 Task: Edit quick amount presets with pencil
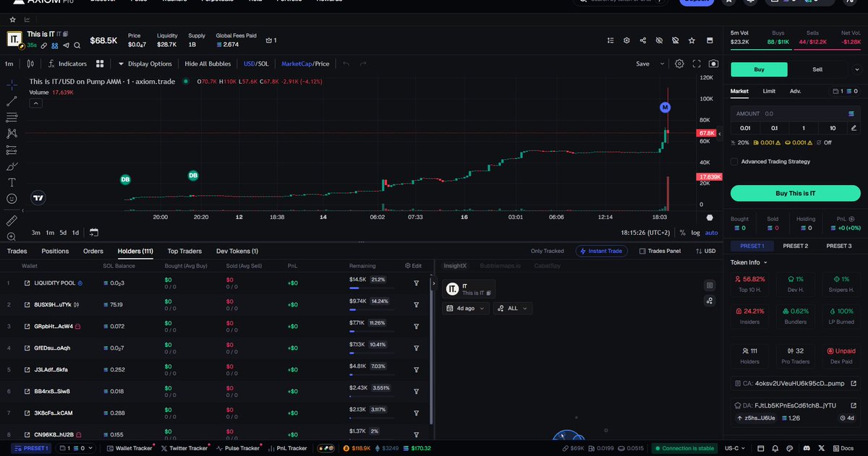854,128
